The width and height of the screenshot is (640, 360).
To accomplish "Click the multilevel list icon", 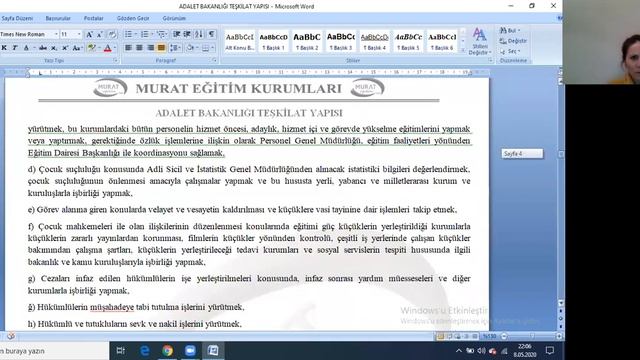I will tap(161, 34).
